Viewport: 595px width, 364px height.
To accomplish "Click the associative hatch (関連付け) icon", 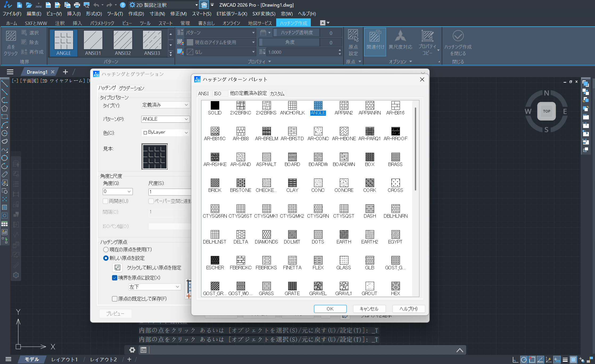I will [x=375, y=36].
